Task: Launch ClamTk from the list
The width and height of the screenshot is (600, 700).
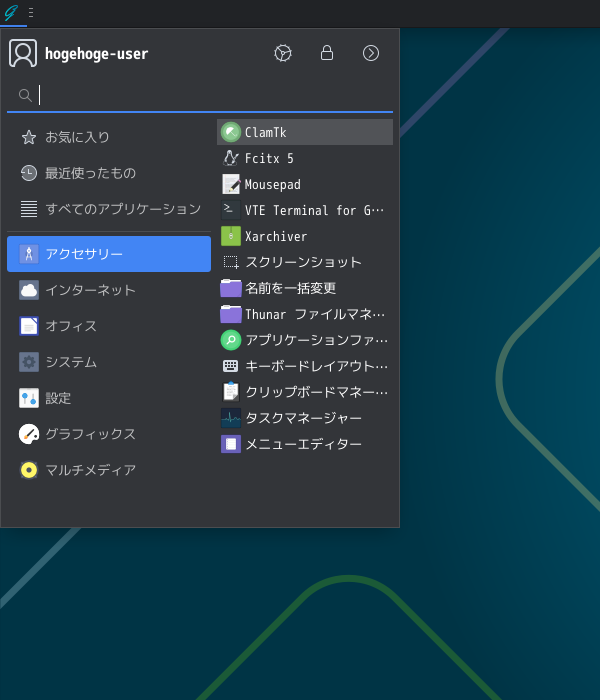Action: [305, 132]
